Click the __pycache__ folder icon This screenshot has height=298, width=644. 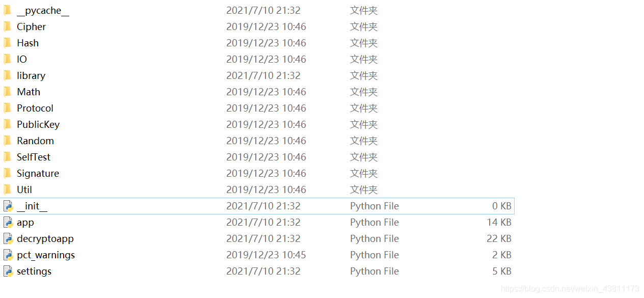coord(7,10)
